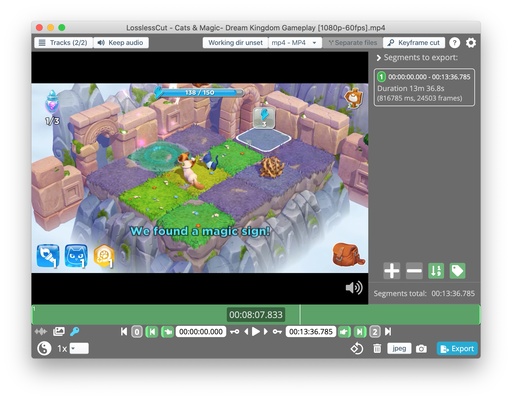Open settings with the gear icon
The image size is (512, 400).
471,43
